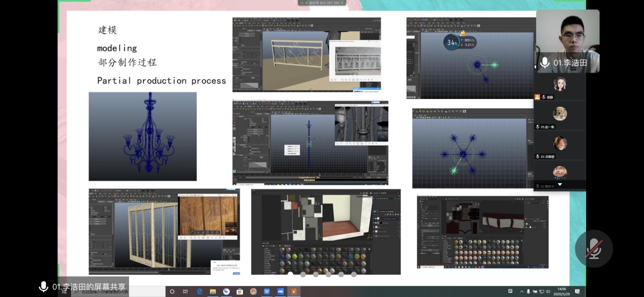This screenshot has height=297, width=644.
Task: Select 李浩田 speaker video thumbnail
Action: 567,41
